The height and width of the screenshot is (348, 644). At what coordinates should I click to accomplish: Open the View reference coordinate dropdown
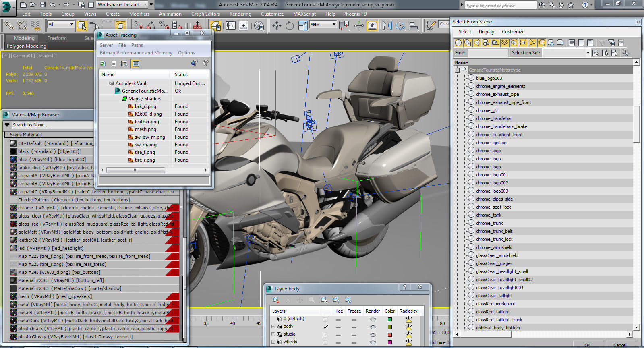(323, 24)
